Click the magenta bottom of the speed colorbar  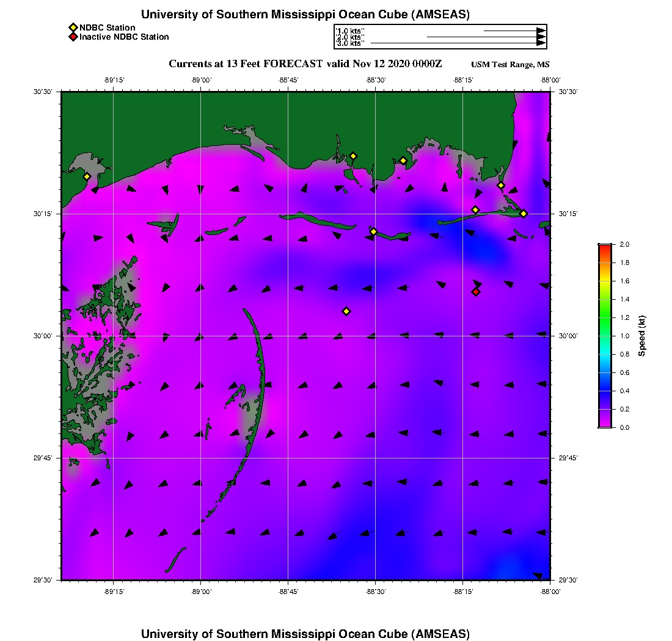(x=604, y=424)
